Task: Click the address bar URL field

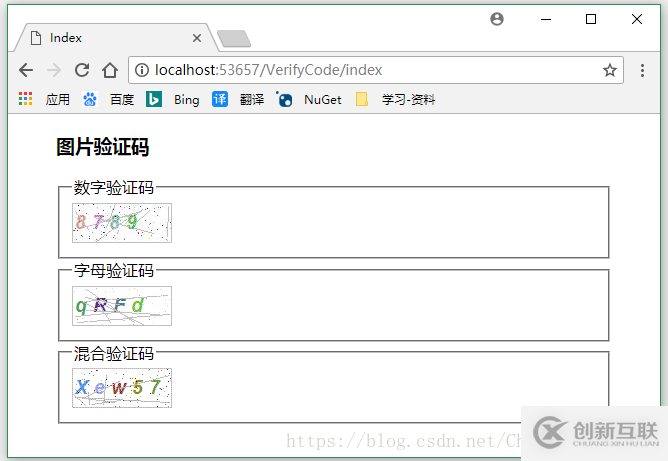Action: [370, 70]
